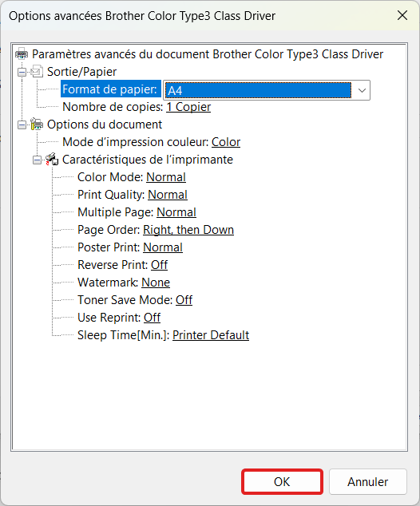Click the Sortie/Papier paper icon
Image resolution: width=420 pixels, height=506 pixels.
[37, 71]
